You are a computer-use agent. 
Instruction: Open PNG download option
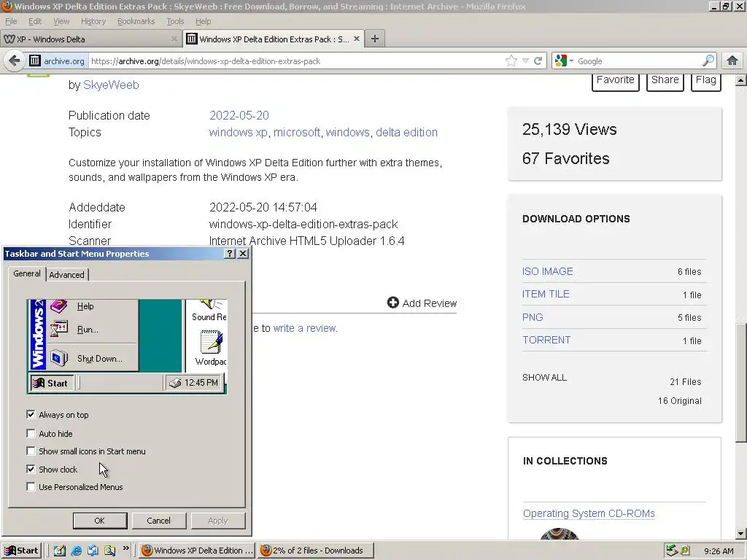click(533, 317)
